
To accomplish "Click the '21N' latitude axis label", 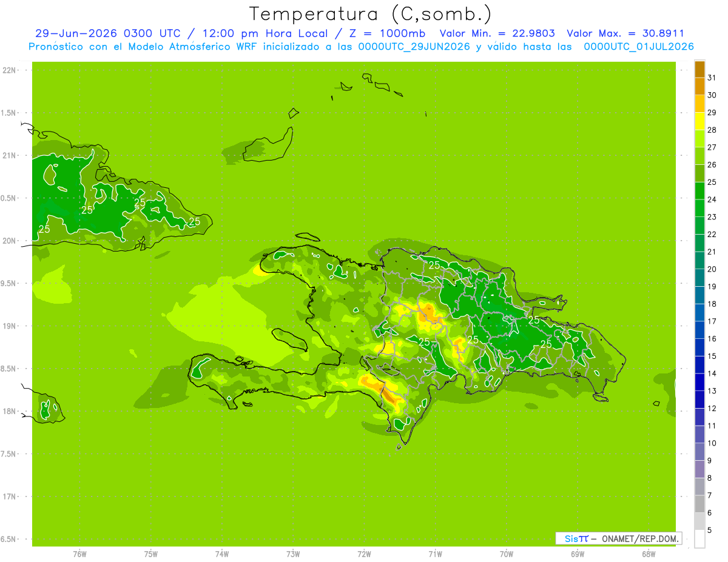I will [10, 155].
